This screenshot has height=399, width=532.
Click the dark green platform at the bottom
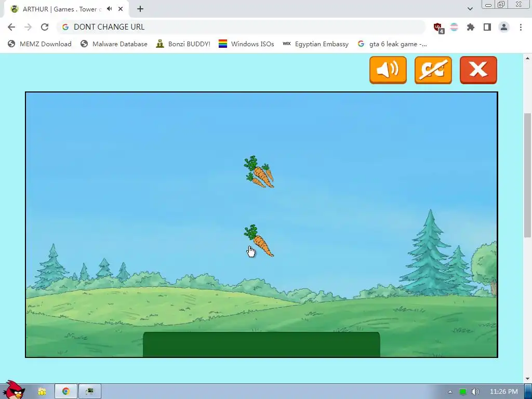(261, 344)
